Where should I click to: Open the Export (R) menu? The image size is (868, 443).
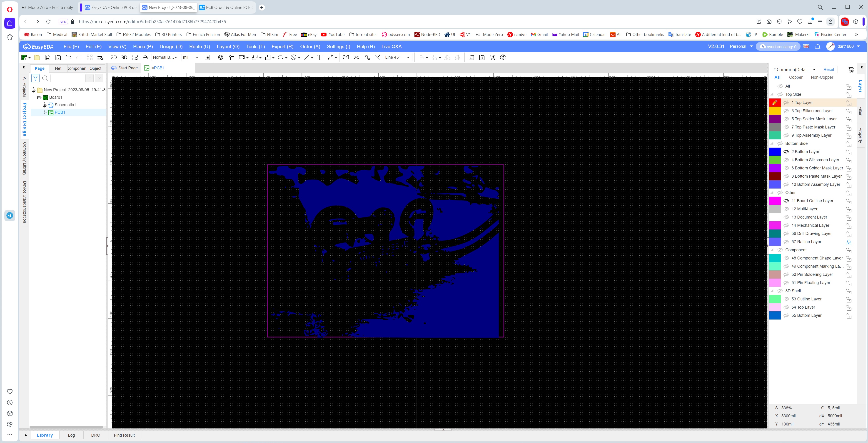click(x=282, y=47)
